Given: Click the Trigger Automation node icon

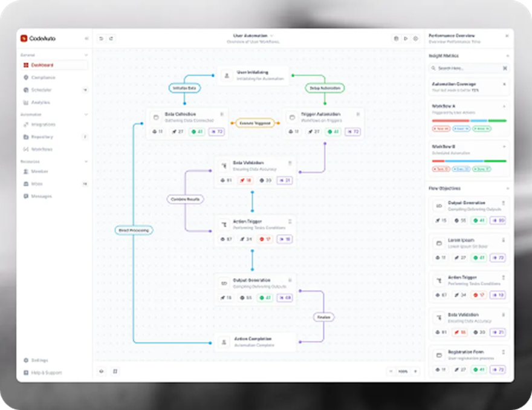Looking at the screenshot, I should (292, 117).
